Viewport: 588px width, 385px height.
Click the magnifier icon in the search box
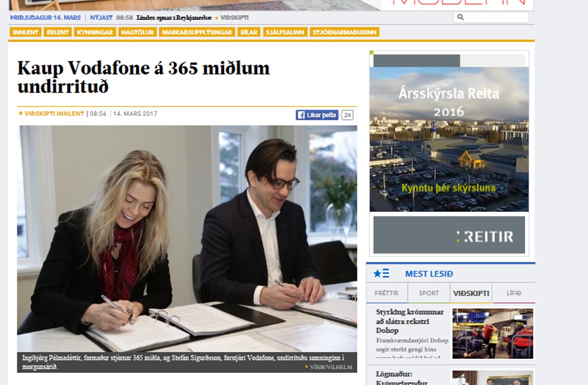460,18
